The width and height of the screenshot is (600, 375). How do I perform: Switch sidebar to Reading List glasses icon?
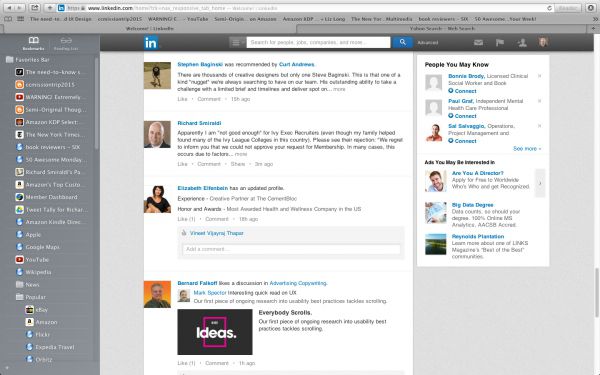tap(66, 43)
